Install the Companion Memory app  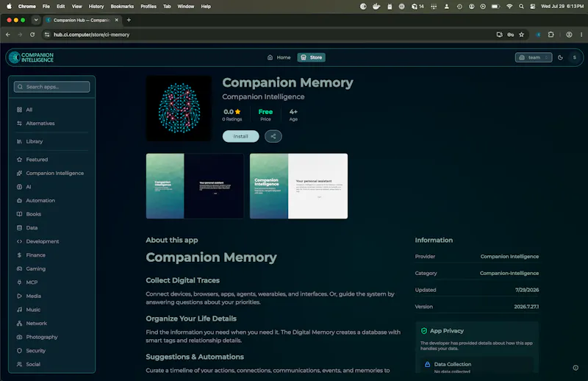click(241, 136)
